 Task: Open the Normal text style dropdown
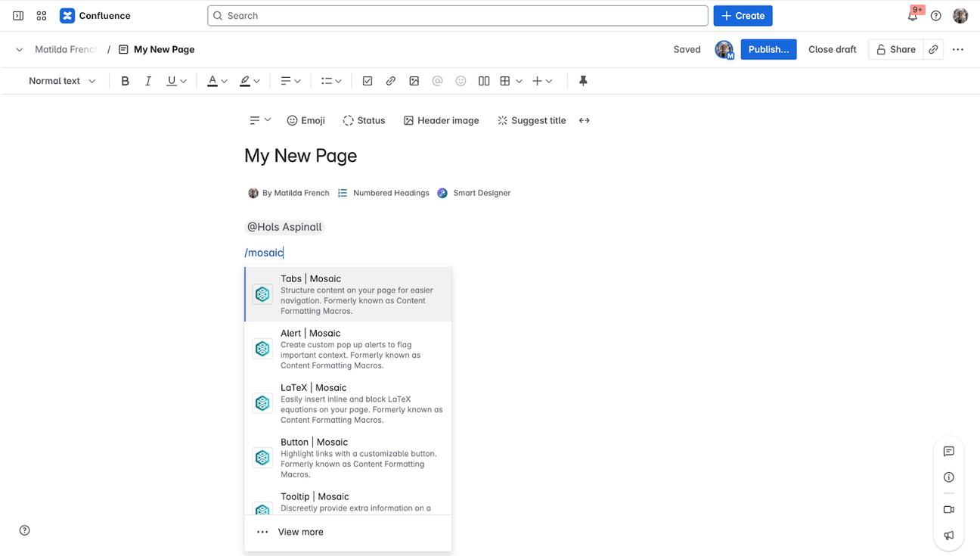coord(60,81)
